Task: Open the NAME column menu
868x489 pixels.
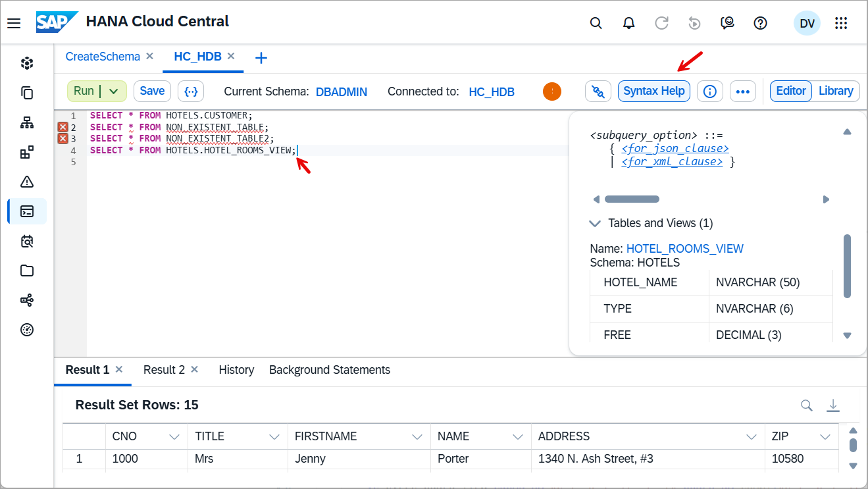Action: (518, 437)
